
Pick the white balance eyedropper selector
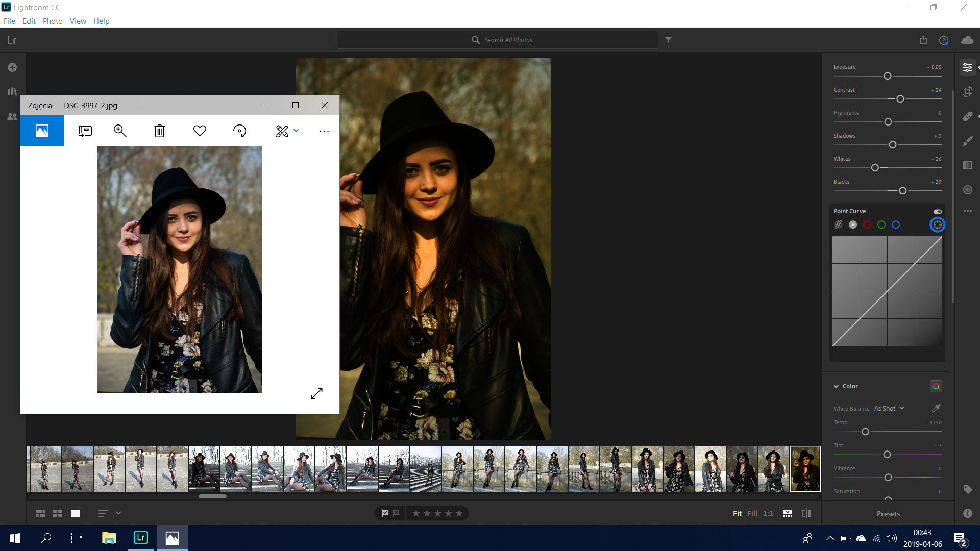936,408
